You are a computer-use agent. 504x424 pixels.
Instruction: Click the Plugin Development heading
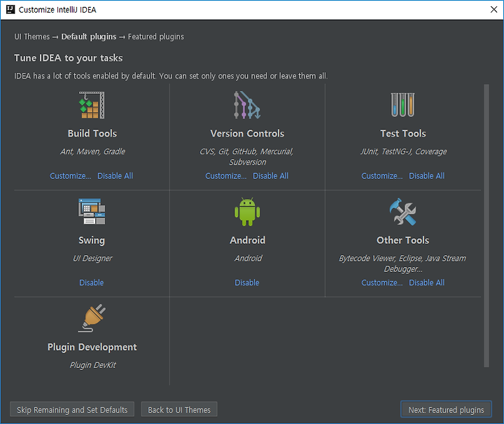tap(92, 347)
